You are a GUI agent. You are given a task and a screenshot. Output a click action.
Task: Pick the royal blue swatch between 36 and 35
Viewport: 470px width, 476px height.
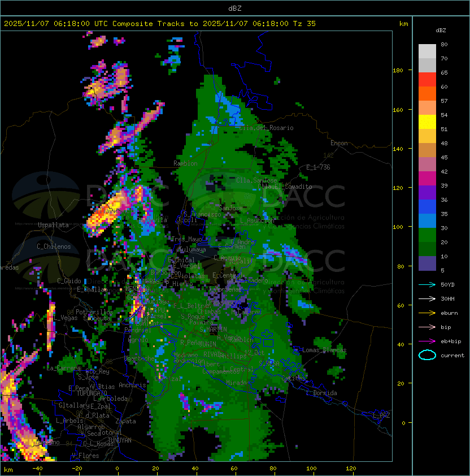[x=427, y=207]
